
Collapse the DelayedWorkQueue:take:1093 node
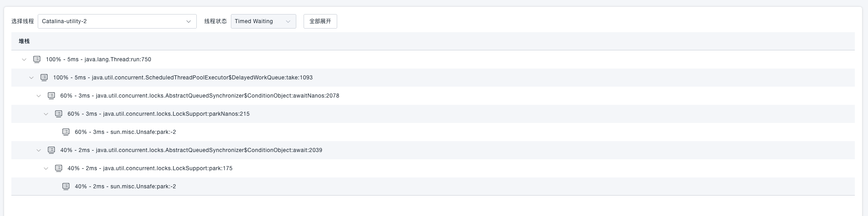pos(31,78)
